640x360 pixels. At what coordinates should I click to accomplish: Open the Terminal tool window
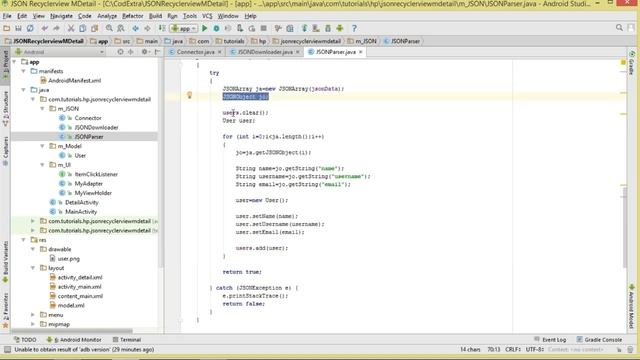click(127, 340)
